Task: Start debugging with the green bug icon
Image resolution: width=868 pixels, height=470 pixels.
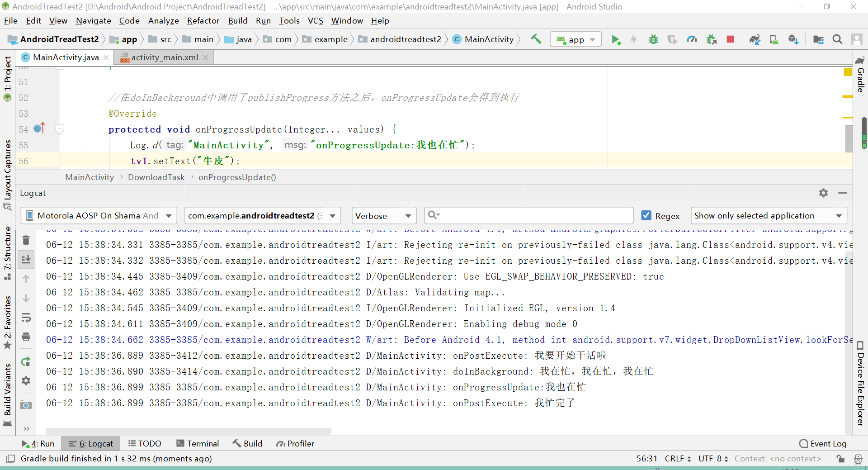Action: 653,39
